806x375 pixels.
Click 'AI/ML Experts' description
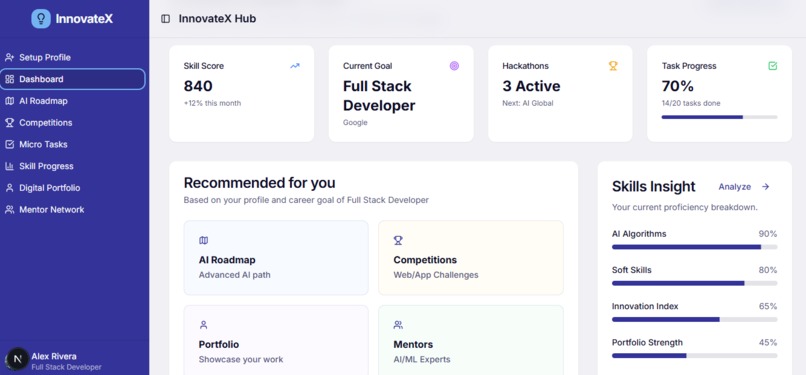[x=422, y=360]
